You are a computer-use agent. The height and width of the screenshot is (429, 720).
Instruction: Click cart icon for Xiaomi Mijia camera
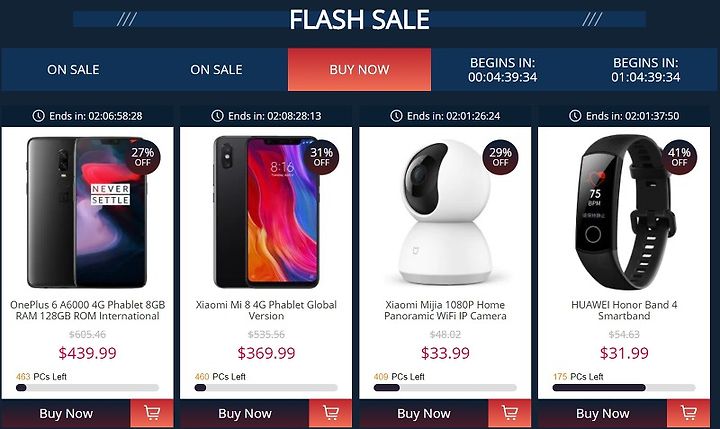(510, 413)
